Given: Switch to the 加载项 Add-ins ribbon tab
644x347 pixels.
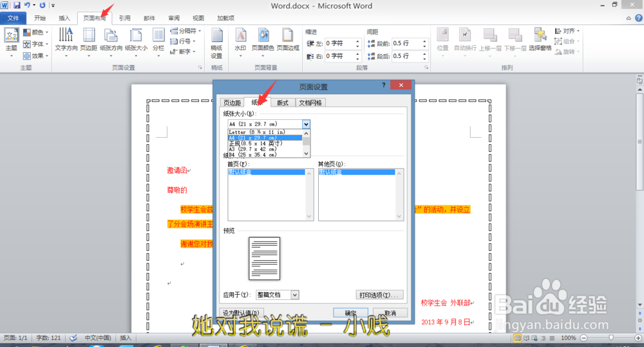Looking at the screenshot, I should [225, 18].
